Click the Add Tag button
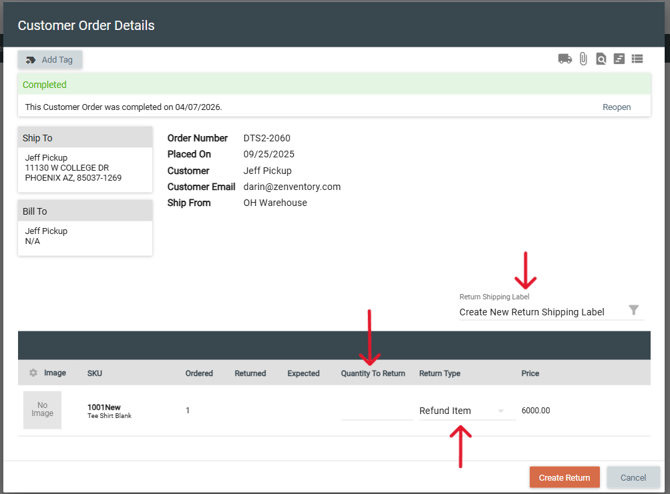Screen dimensions: 670x494 (x=50, y=60)
